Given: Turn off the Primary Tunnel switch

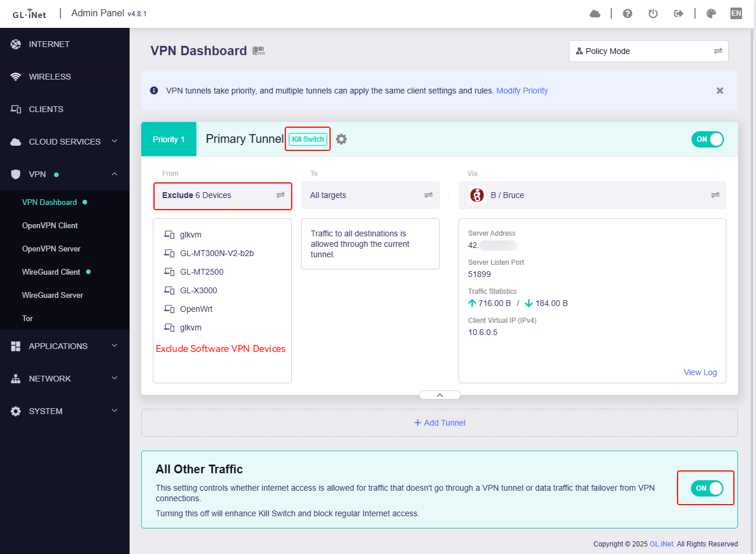Looking at the screenshot, I should click(707, 139).
